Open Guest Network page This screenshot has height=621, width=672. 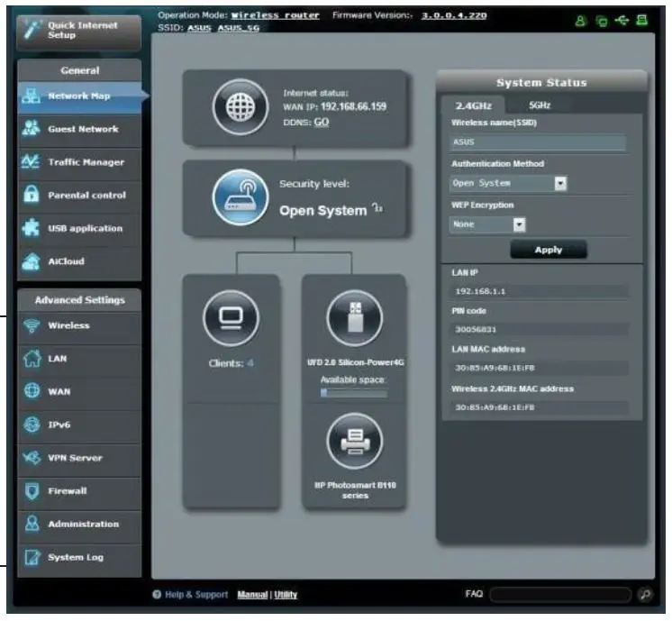(x=79, y=129)
